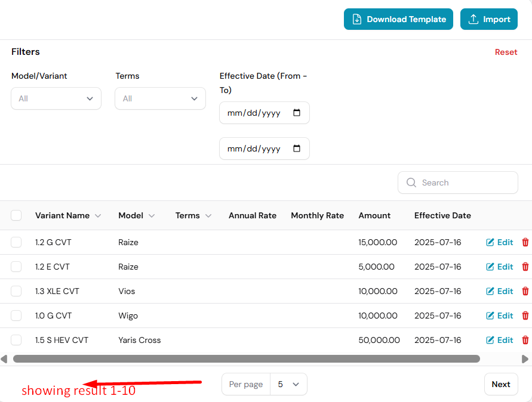This screenshot has height=402, width=532.
Task: Click the Monthly Rate column header
Action: point(317,215)
